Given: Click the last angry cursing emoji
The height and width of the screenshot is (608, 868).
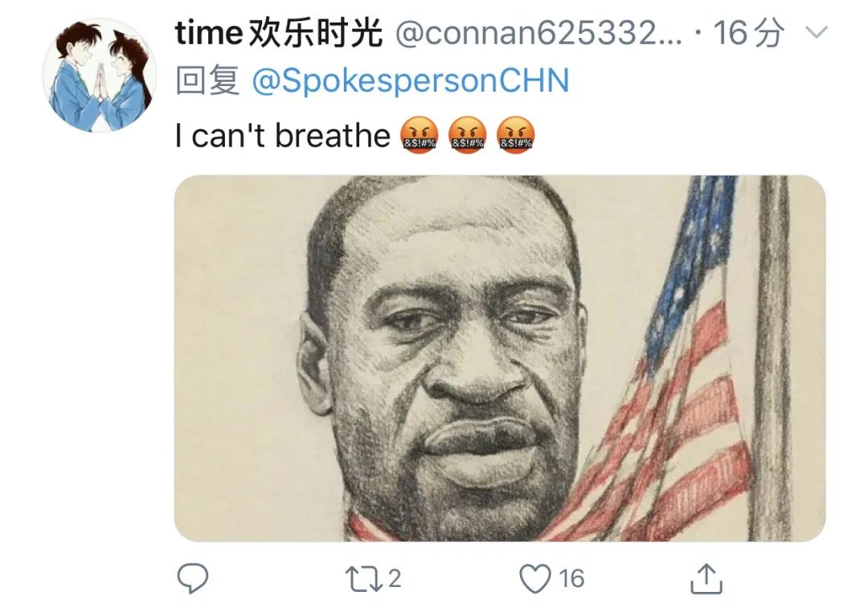Looking at the screenshot, I should tap(515, 135).
